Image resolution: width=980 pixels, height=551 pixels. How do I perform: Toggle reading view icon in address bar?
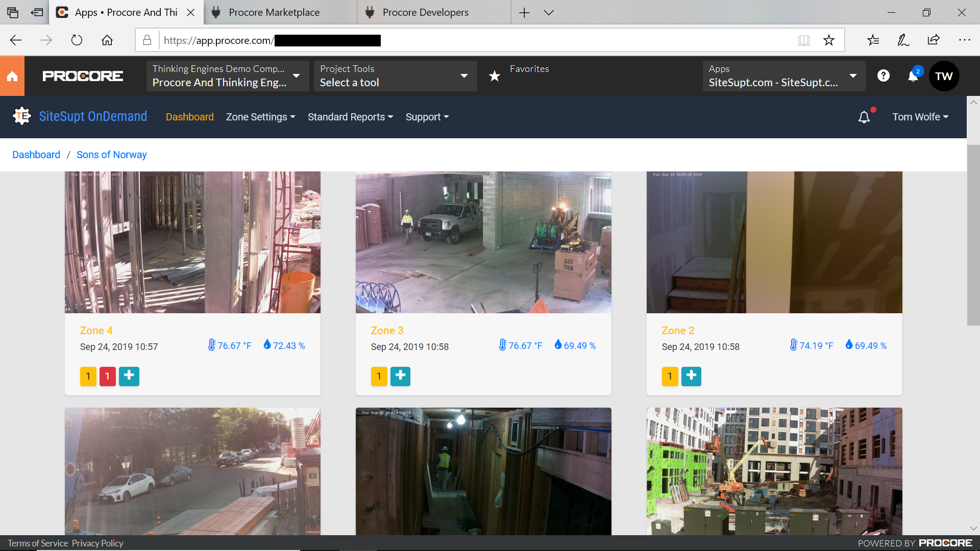pyautogui.click(x=804, y=40)
